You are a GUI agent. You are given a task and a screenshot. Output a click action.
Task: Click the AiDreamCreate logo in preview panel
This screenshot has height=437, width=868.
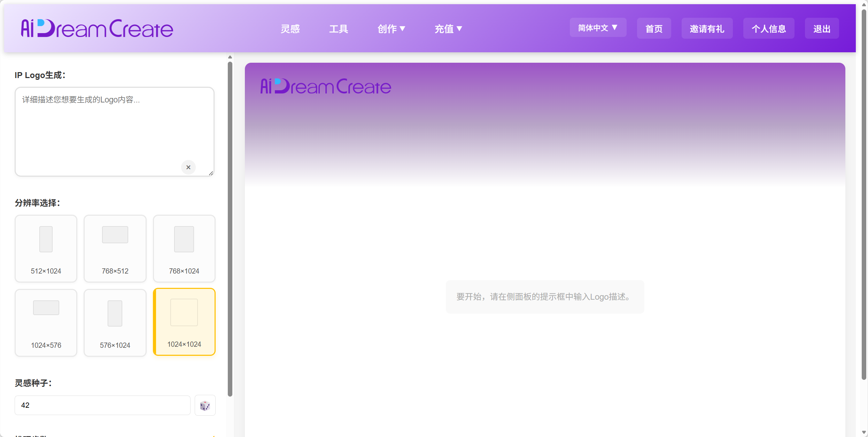pos(326,86)
